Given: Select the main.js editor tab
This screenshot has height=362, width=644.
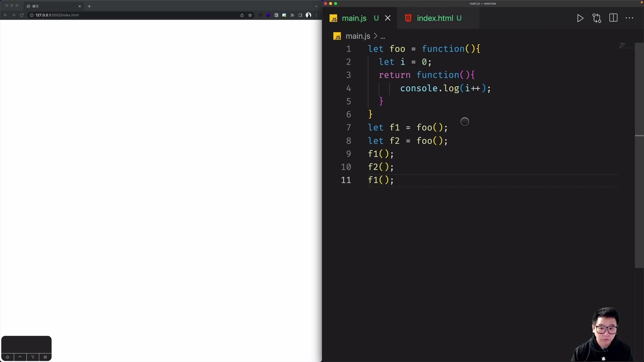Looking at the screenshot, I should click(x=355, y=18).
